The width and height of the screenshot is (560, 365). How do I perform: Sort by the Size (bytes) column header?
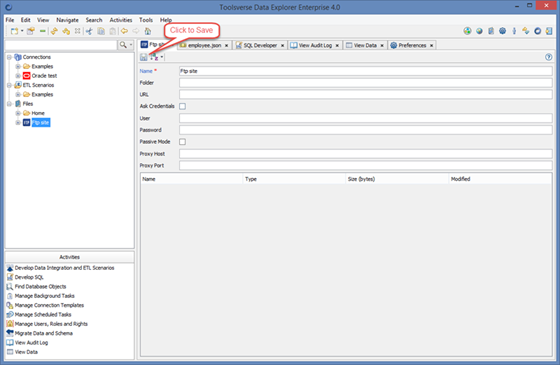point(397,179)
